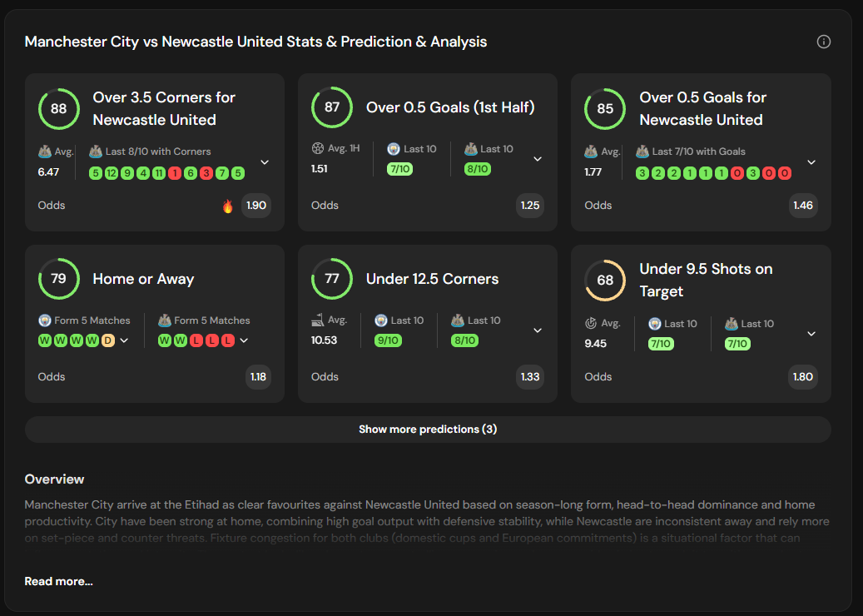Viewport: 863px width, 616px height.
Task: Select the 1.25 odds for 1st Half goals
Action: [530, 206]
